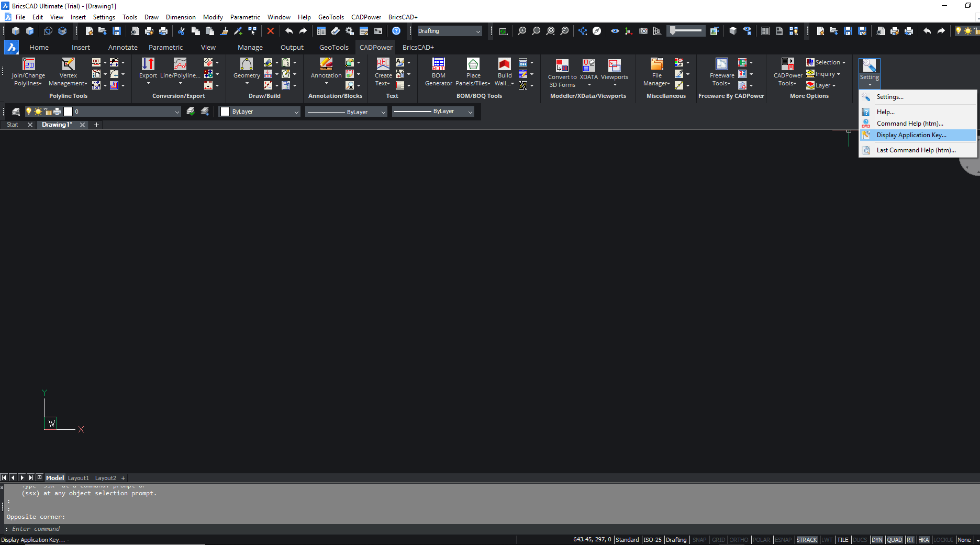This screenshot has height=545, width=980.
Task: Open Place Panels/Tiles tool
Action: coord(473,72)
